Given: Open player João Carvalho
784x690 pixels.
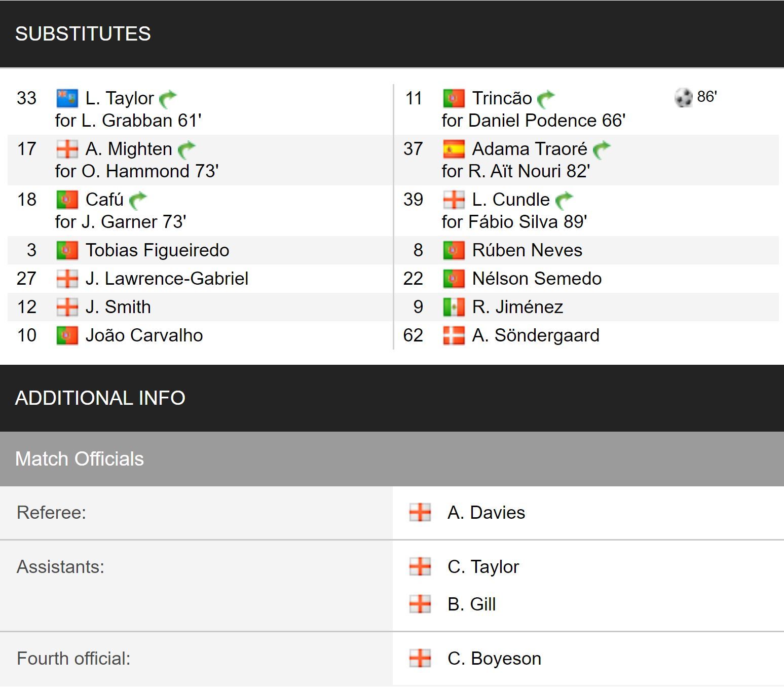Looking at the screenshot, I should [x=144, y=335].
